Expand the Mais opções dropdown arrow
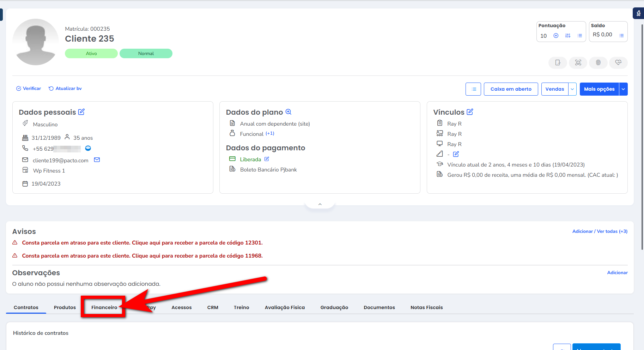644x350 pixels. pyautogui.click(x=623, y=89)
